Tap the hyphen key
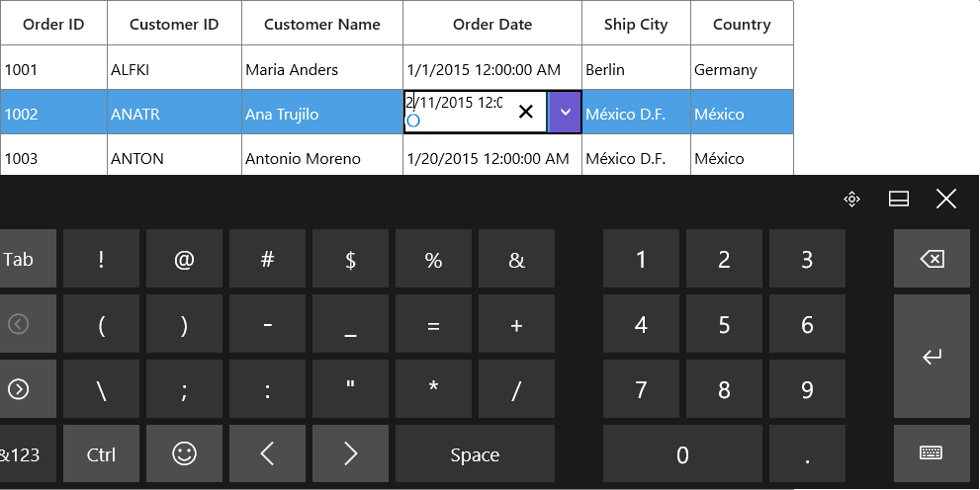This screenshot has width=980, height=490. pyautogui.click(x=268, y=324)
